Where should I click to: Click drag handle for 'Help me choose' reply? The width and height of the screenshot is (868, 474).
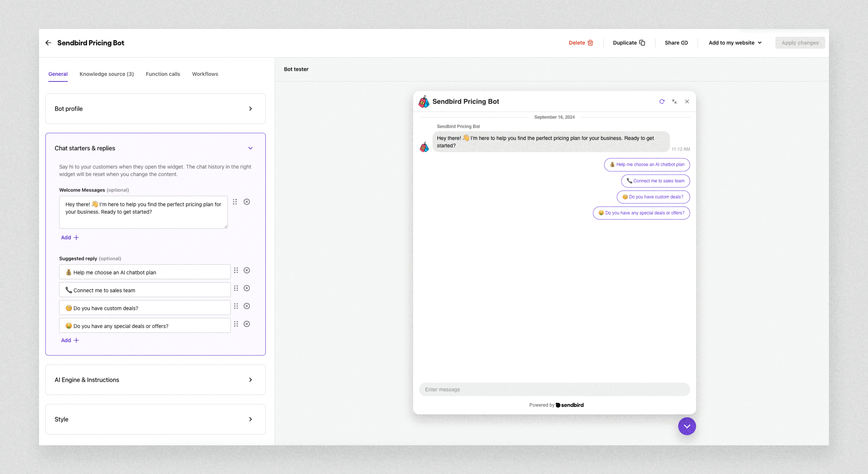click(236, 270)
